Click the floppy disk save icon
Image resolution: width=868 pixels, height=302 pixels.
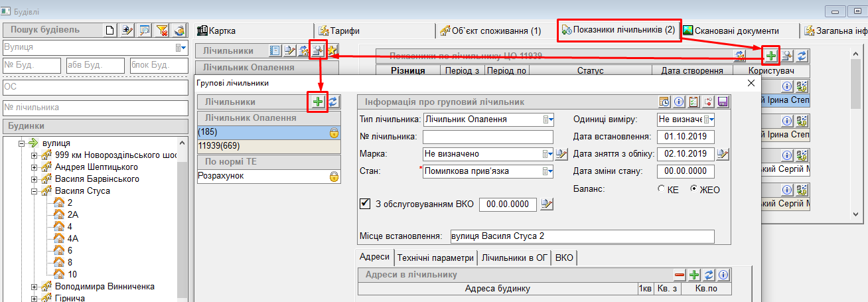pyautogui.click(x=723, y=102)
